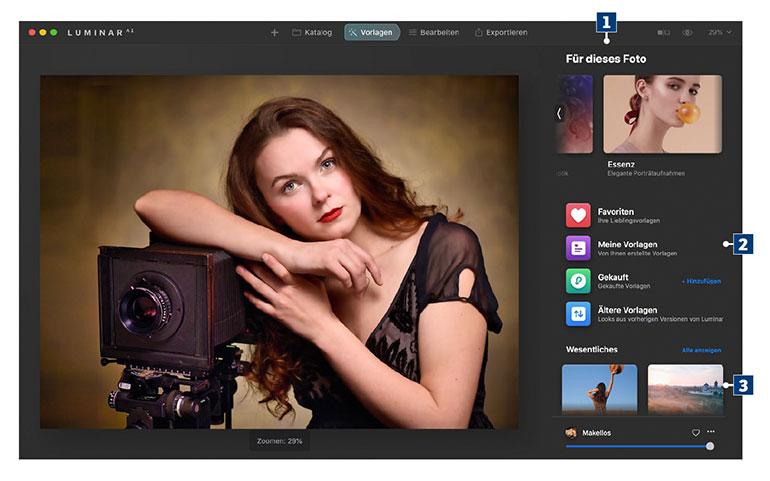Select the landscape Wesentliches thumbnail
The width and height of the screenshot is (770, 481).
(686, 389)
